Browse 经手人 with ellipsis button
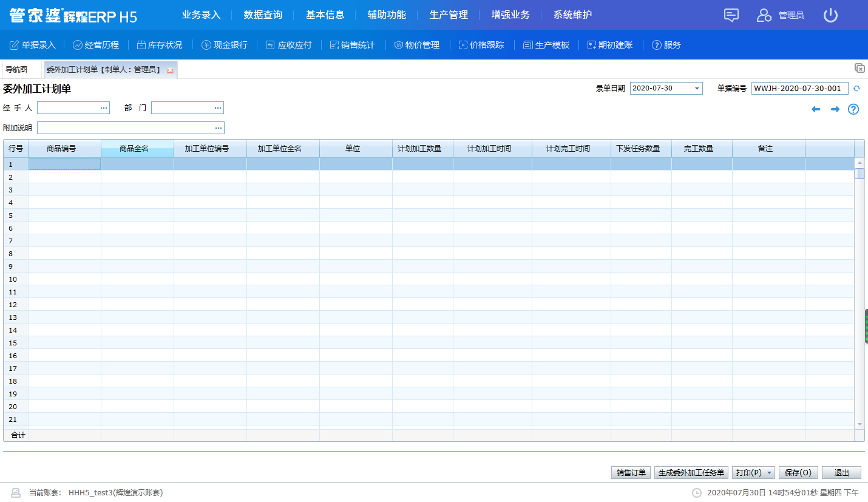This screenshot has height=502, width=868. 104,108
